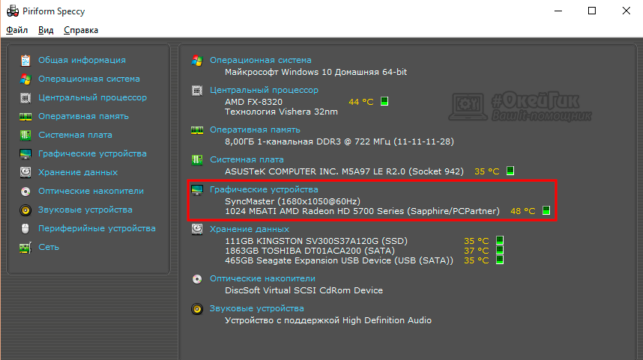Screen dimensions: 643x360
Task: Click the monitor icon beside Графические устройства in sidebar
Action: (x=25, y=154)
